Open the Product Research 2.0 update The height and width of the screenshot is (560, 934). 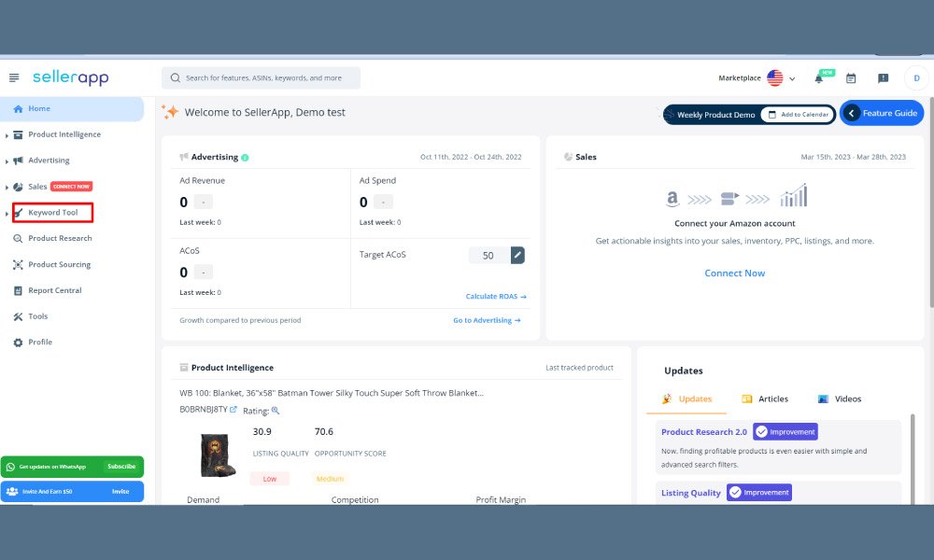point(703,432)
